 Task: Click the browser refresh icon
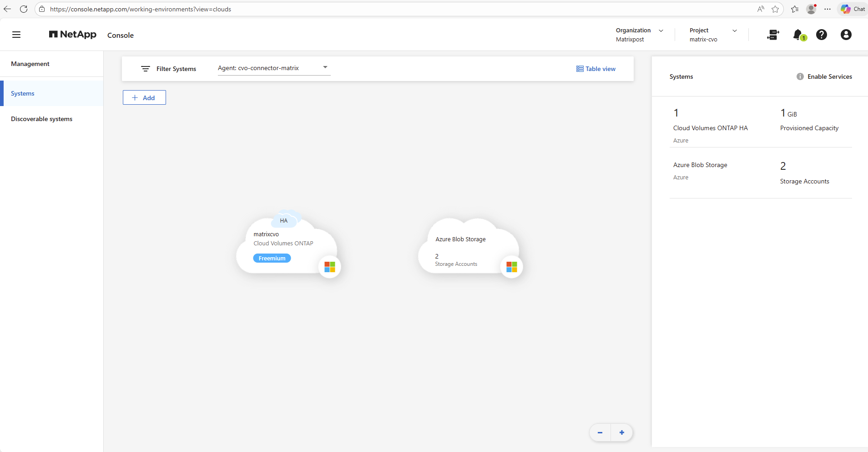point(24,9)
